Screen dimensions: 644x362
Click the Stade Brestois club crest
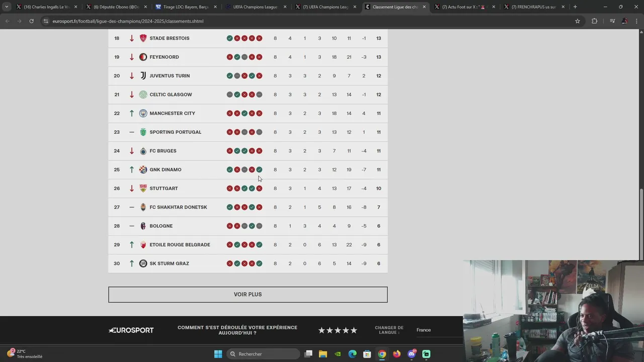tap(143, 38)
